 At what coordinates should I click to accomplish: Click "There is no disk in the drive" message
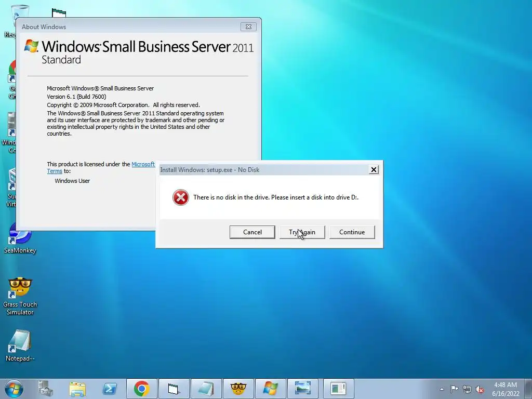(275, 197)
